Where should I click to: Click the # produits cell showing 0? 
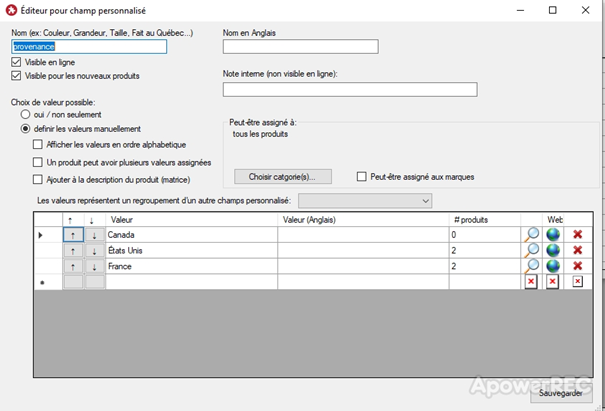pos(485,235)
